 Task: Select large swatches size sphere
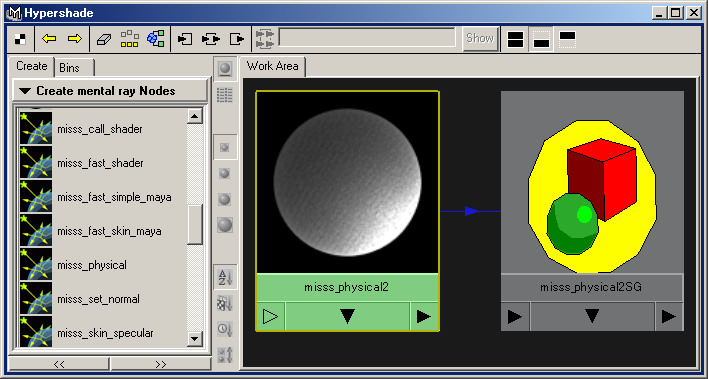[224, 199]
